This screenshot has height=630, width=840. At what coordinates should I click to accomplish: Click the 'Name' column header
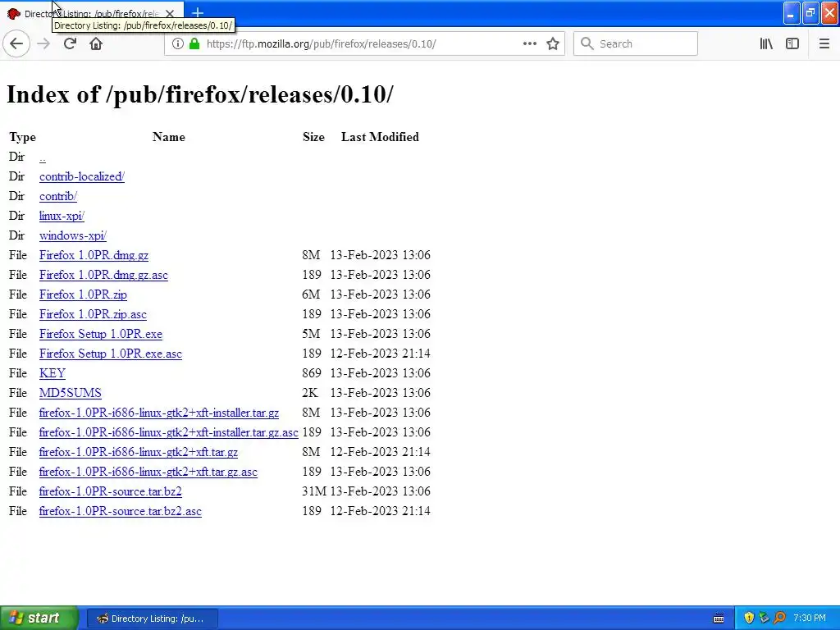169,137
